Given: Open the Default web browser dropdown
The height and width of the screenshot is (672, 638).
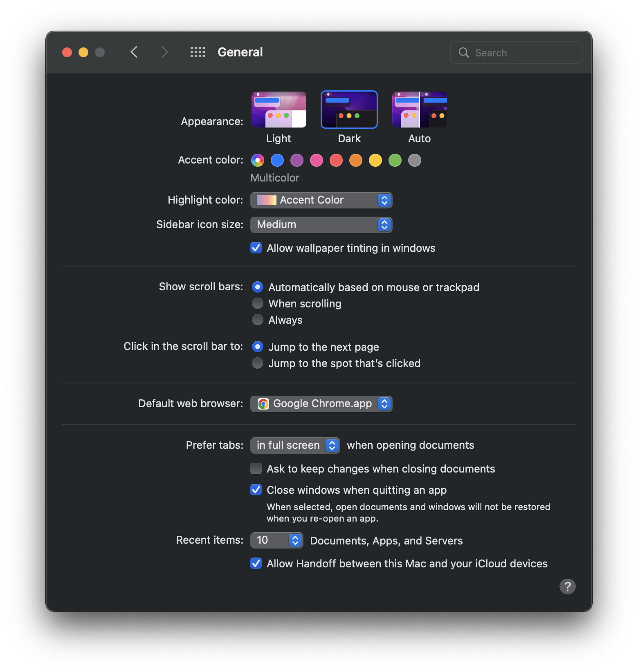Looking at the screenshot, I should pyautogui.click(x=321, y=404).
